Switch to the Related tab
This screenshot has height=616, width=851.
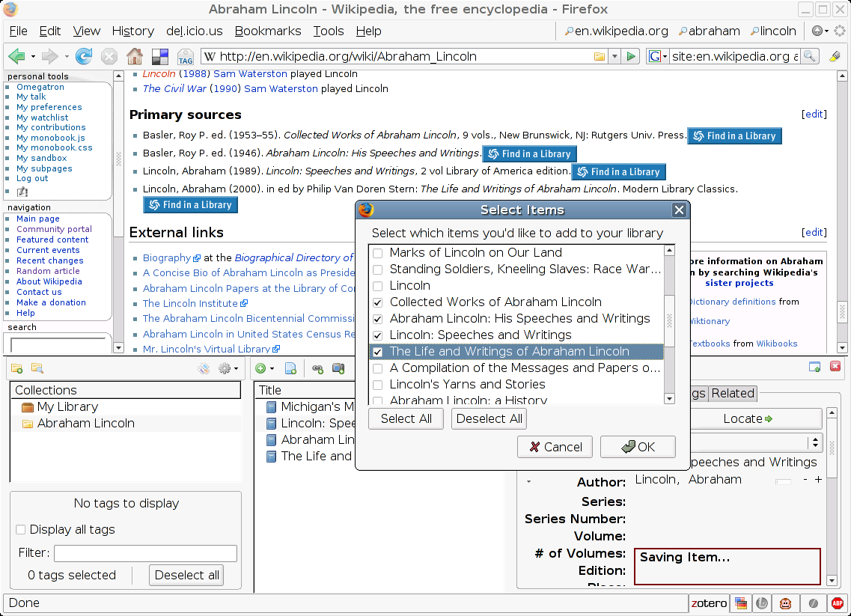pos(733,394)
